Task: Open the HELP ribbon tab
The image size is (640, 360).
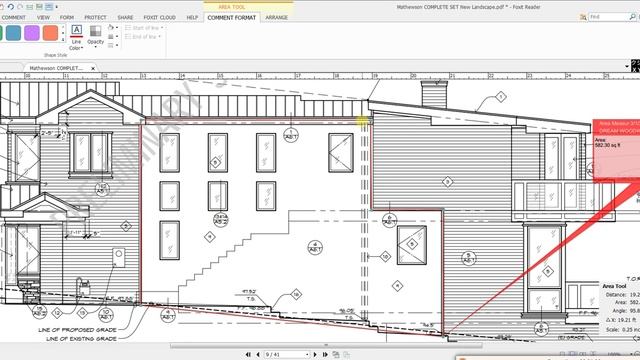Action: coord(192,18)
